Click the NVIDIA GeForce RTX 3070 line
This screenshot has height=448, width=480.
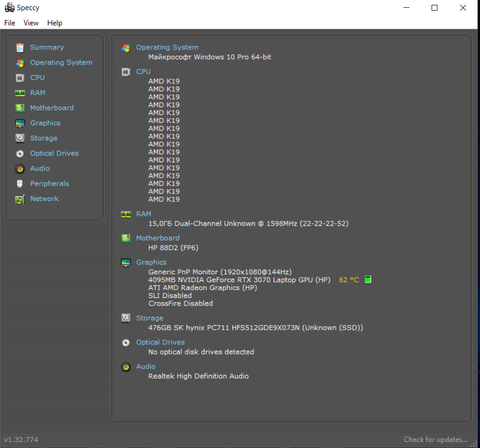point(239,280)
